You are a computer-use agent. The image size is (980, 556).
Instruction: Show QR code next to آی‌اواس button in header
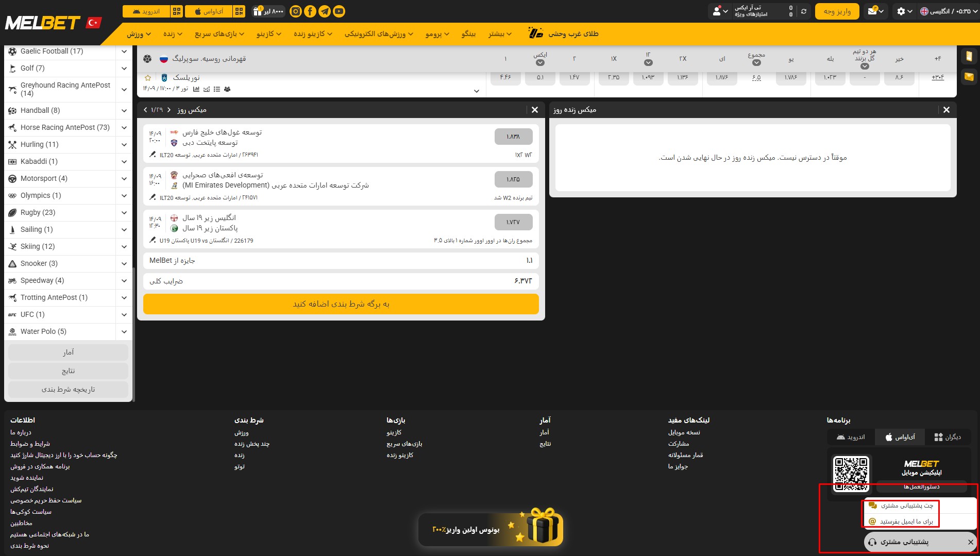tap(239, 11)
